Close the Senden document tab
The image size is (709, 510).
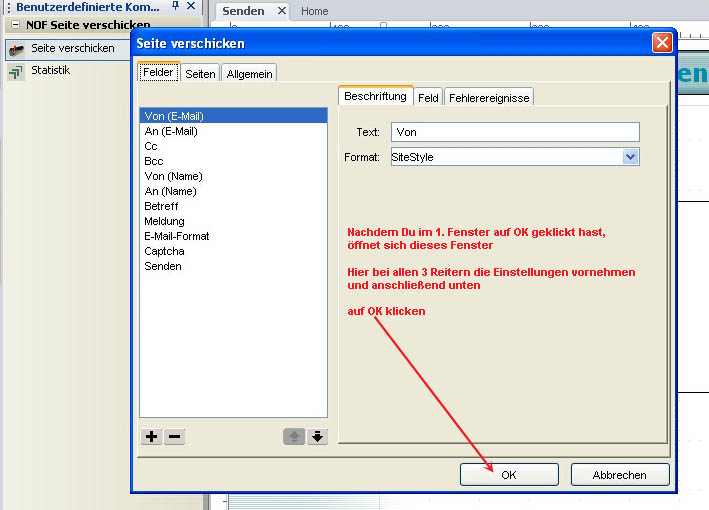click(281, 11)
